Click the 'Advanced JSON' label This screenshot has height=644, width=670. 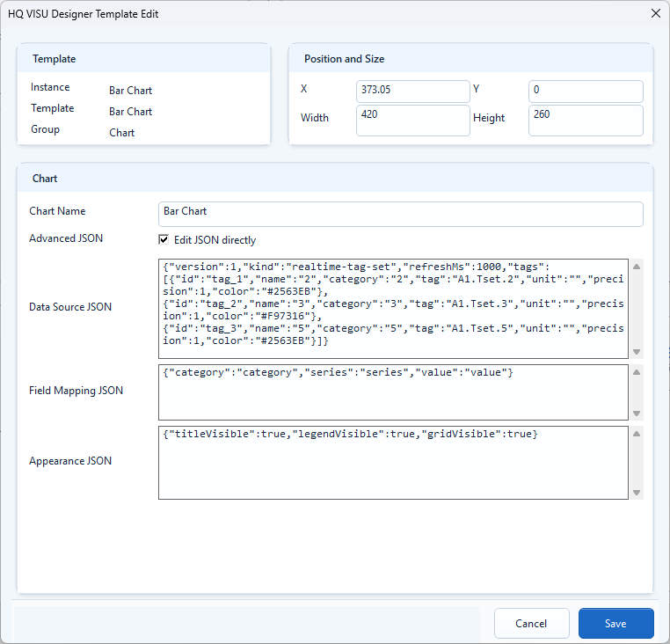pos(66,238)
